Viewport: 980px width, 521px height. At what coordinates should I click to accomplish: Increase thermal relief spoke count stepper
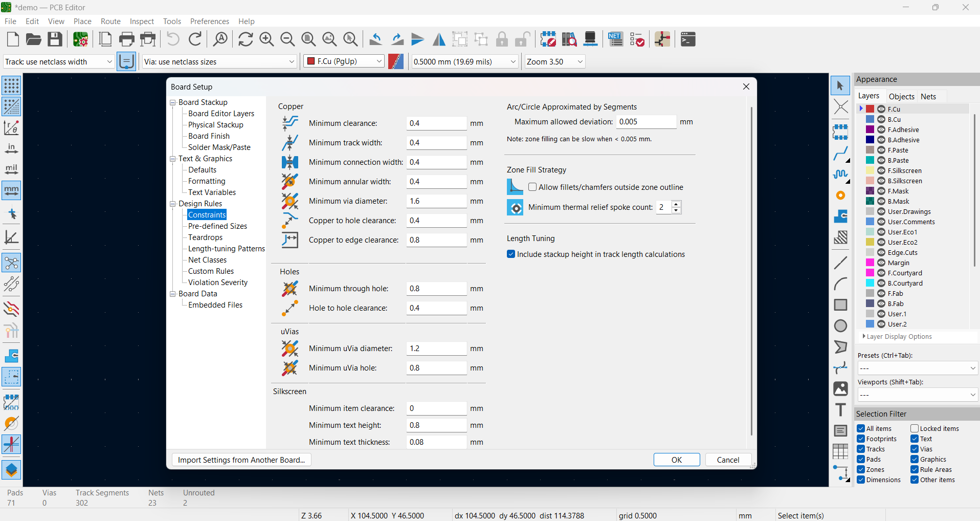click(676, 204)
